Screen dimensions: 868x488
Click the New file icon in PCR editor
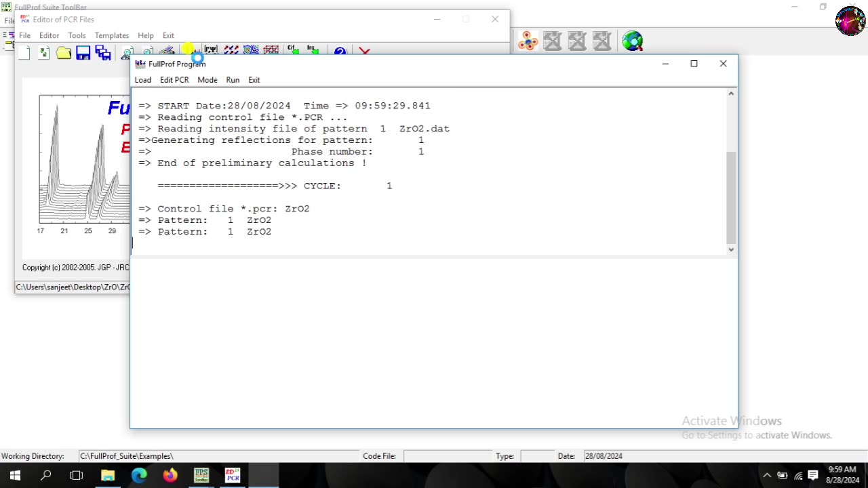point(24,52)
